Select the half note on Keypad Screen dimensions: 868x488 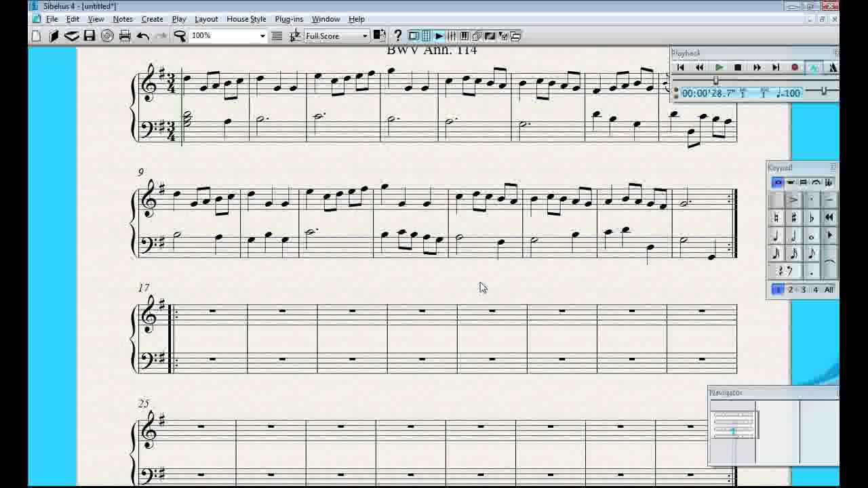click(794, 236)
